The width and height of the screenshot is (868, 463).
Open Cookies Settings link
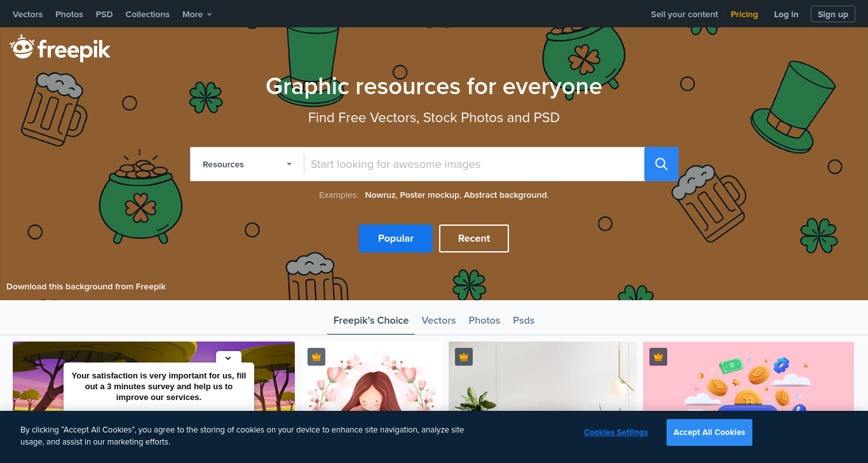[616, 432]
